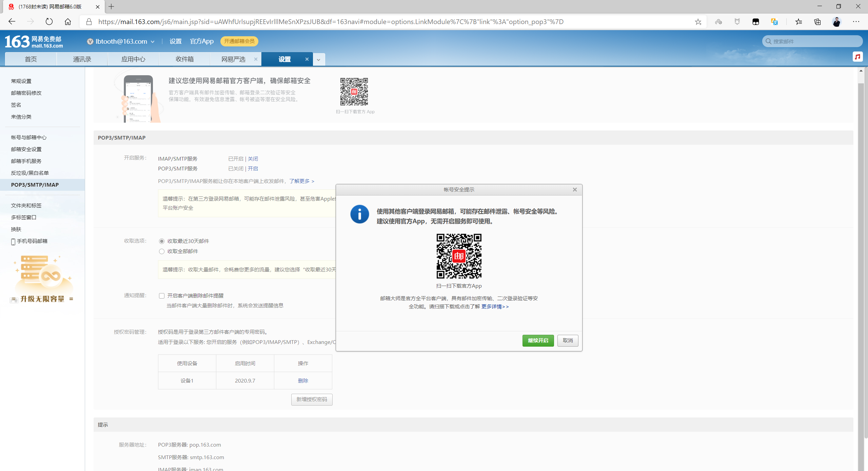Click the browser home icon
868x471 pixels.
pos(68,22)
